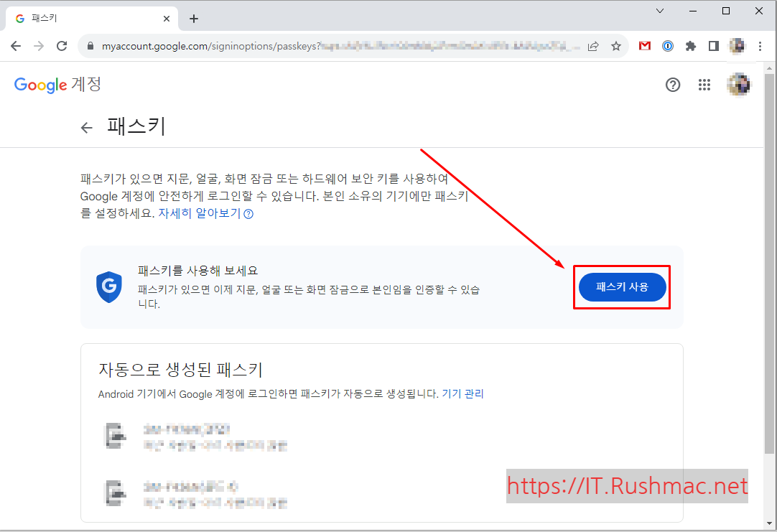The width and height of the screenshot is (777, 532).
Task: Click the Gmail icon in the toolbar
Action: (x=644, y=45)
